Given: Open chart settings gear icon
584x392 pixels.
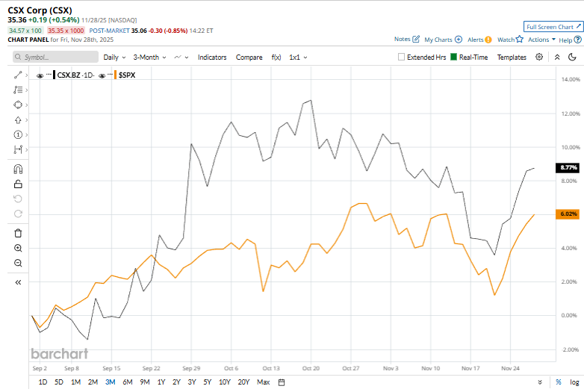Looking at the screenshot, I should pyautogui.click(x=539, y=57).
